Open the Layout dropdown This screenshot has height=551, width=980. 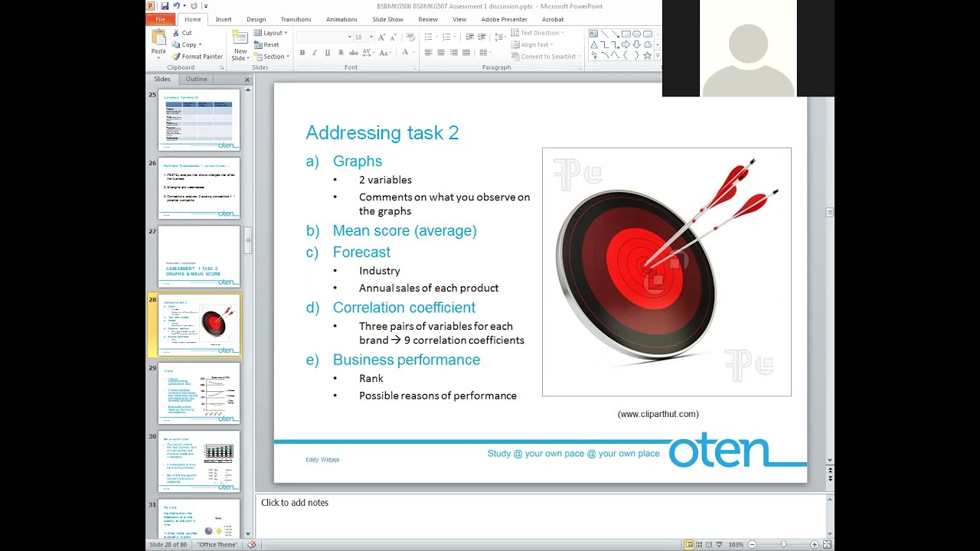(x=271, y=33)
